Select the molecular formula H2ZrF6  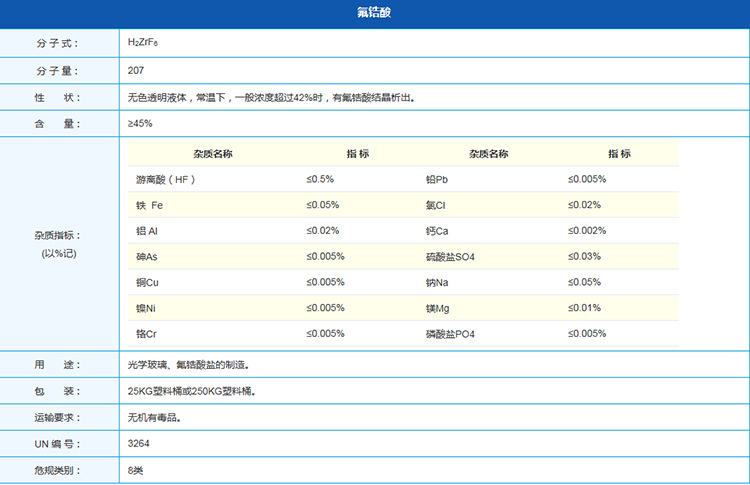[143, 42]
